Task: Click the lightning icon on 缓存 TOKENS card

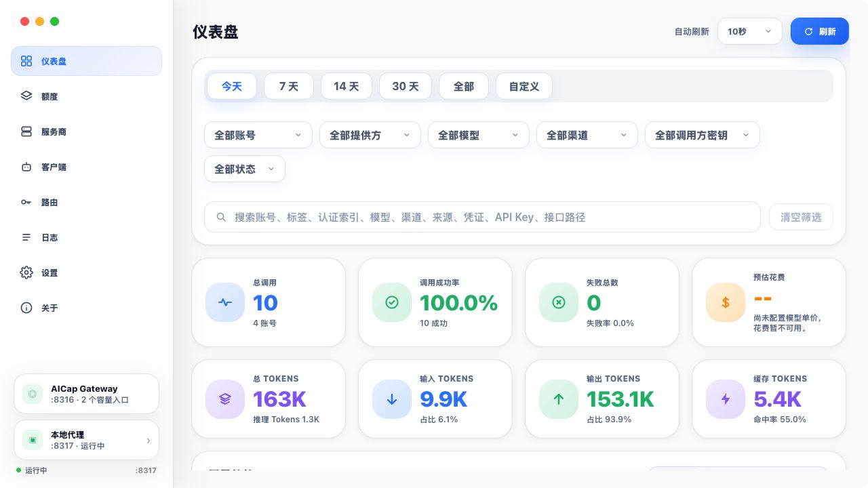Action: [726, 399]
